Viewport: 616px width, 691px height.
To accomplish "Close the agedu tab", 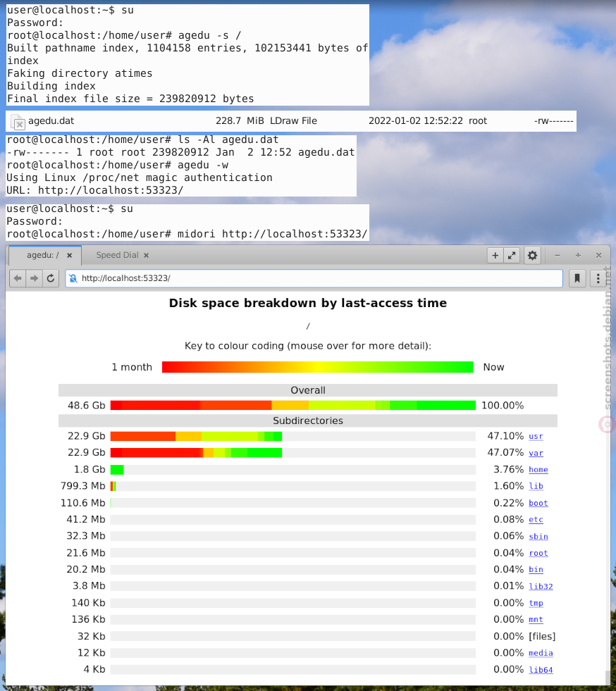I will point(69,255).
